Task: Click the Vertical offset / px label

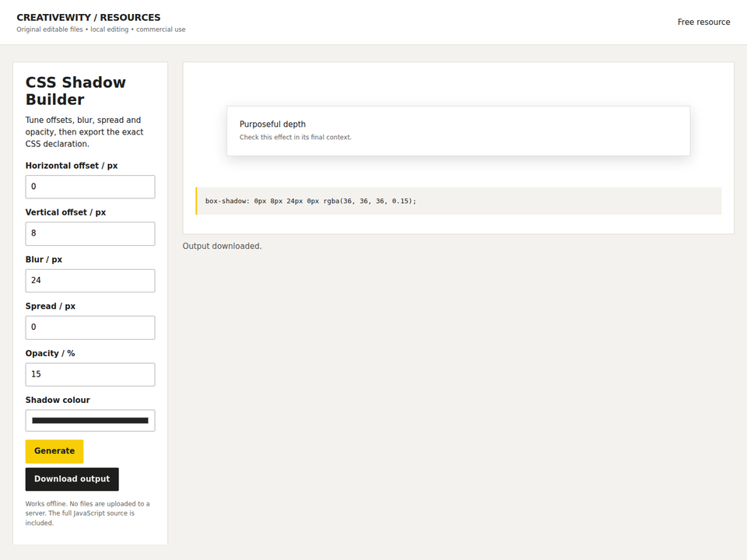Action: [65, 212]
